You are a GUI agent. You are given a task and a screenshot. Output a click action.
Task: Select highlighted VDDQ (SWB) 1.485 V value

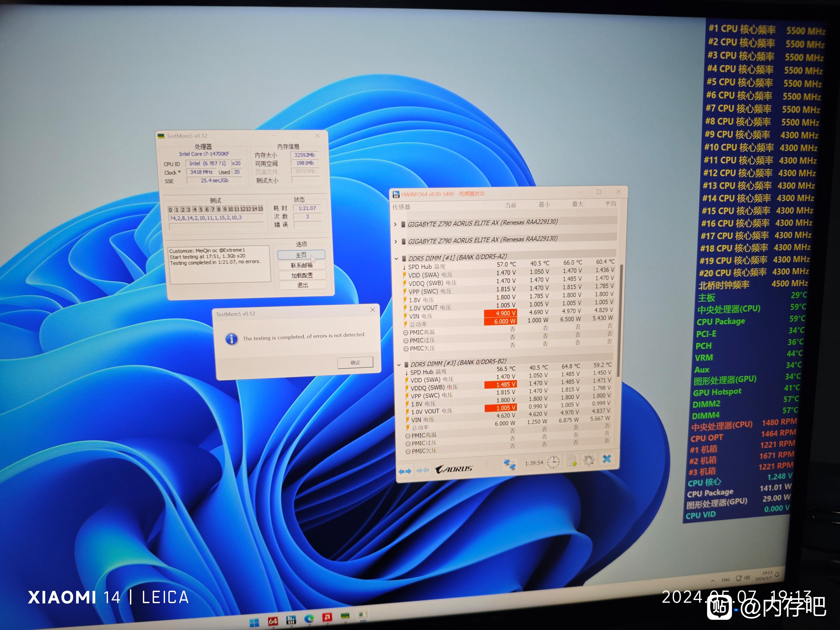pyautogui.click(x=501, y=385)
